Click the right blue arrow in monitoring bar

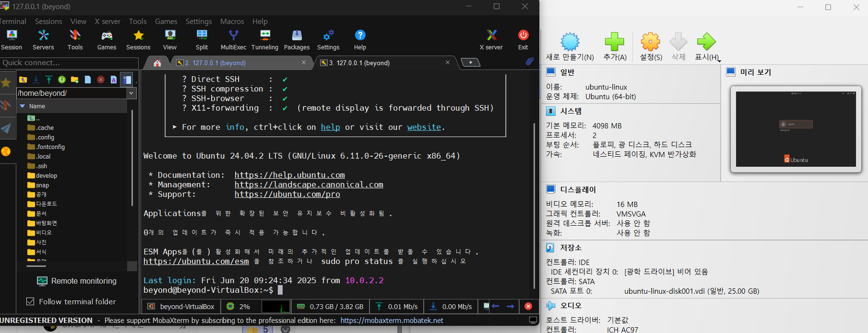[511, 306]
